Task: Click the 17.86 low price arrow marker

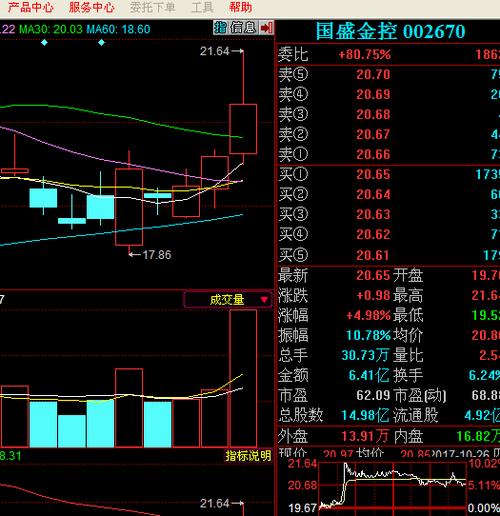Action: 150,255
